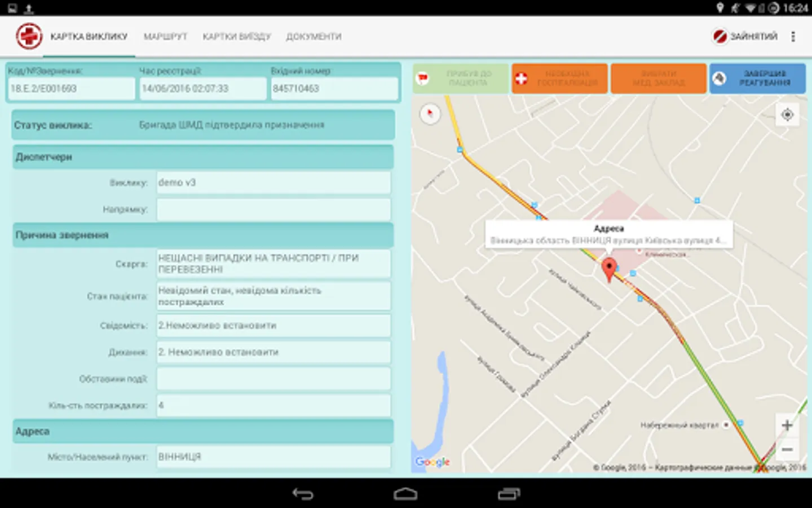Tap the Набережний квартал map label
Image resolution: width=812 pixels, height=508 pixels.
(x=679, y=425)
